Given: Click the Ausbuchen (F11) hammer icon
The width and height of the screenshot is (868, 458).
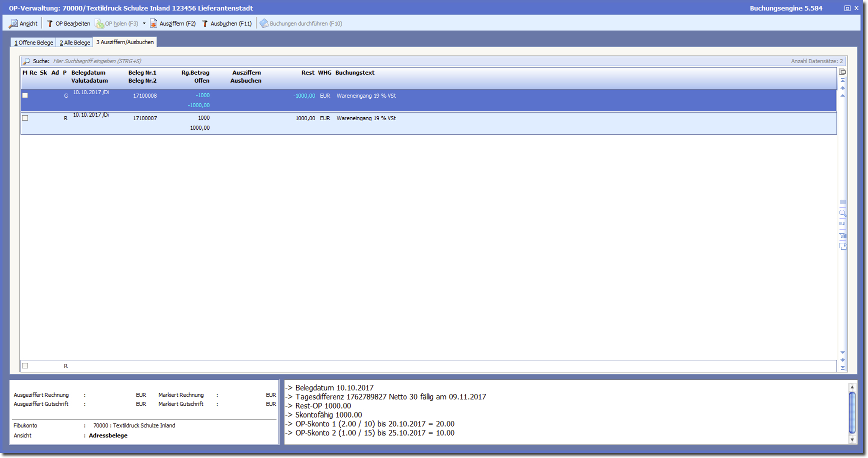Looking at the screenshot, I should [x=205, y=24].
